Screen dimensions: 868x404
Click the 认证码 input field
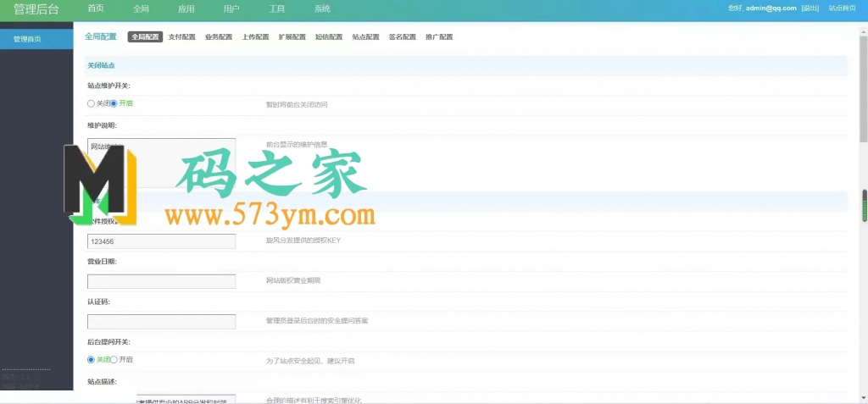[161, 322]
